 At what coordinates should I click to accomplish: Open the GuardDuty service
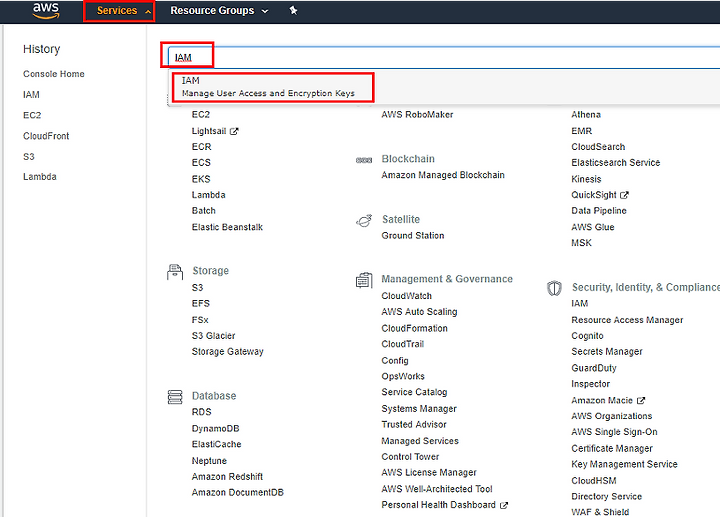click(x=594, y=368)
